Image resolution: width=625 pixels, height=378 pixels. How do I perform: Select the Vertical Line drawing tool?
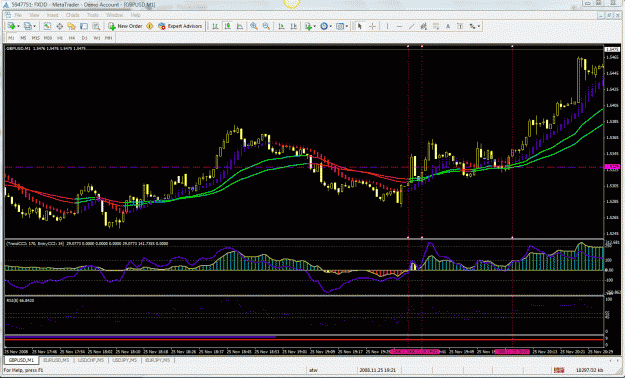pos(387,26)
